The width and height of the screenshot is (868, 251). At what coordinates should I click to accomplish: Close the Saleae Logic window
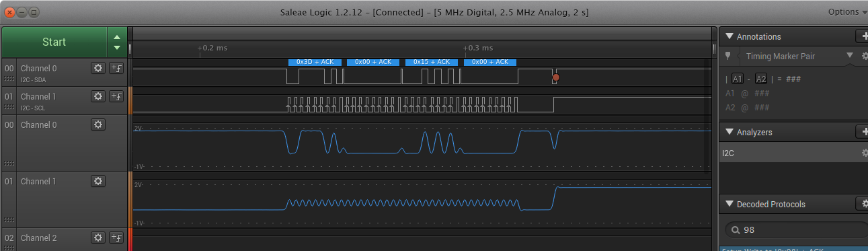9,11
